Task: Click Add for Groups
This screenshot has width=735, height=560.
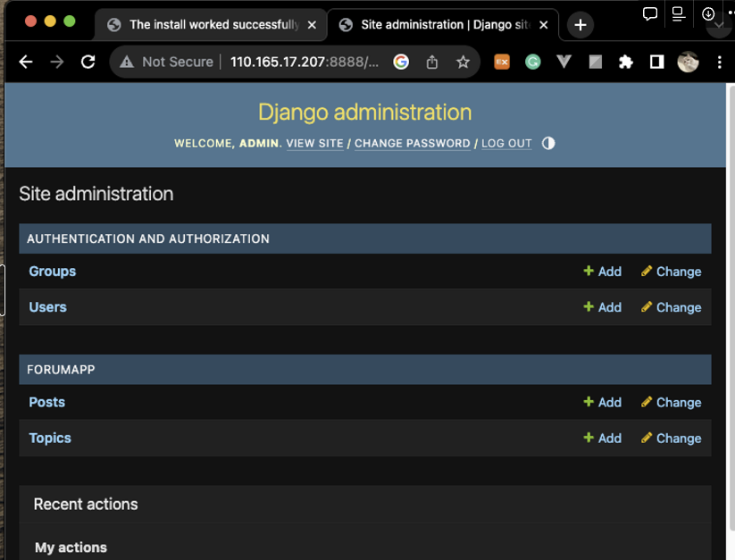Action: [x=602, y=272]
